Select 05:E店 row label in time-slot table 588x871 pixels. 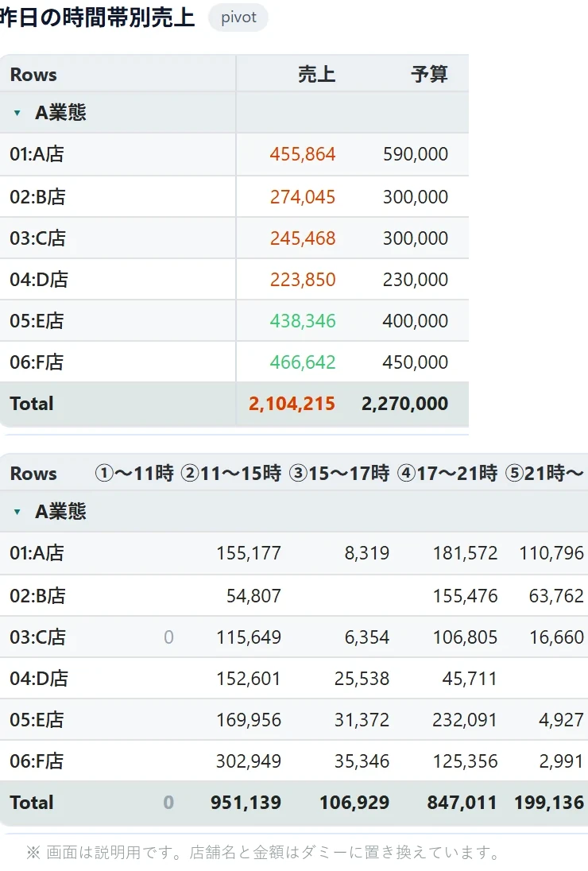[37, 720]
